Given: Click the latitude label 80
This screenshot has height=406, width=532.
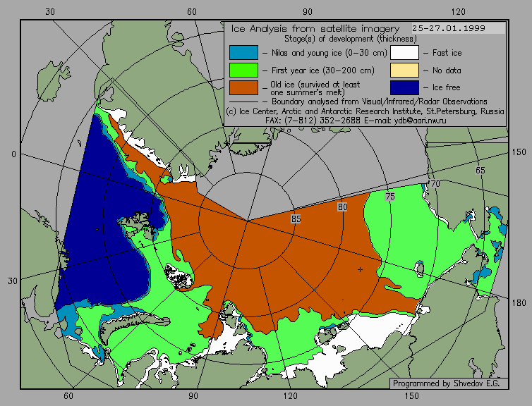Looking at the screenshot, I should (x=342, y=207).
